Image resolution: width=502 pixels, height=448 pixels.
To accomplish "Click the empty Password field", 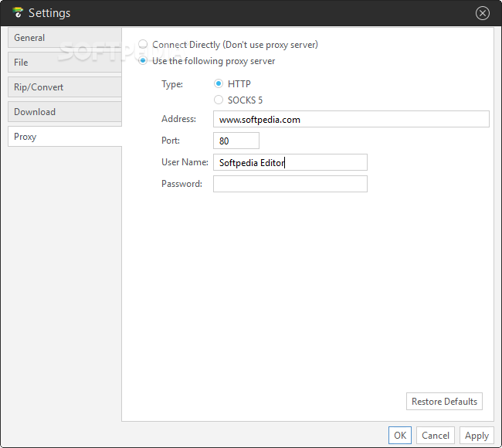I will 290,184.
